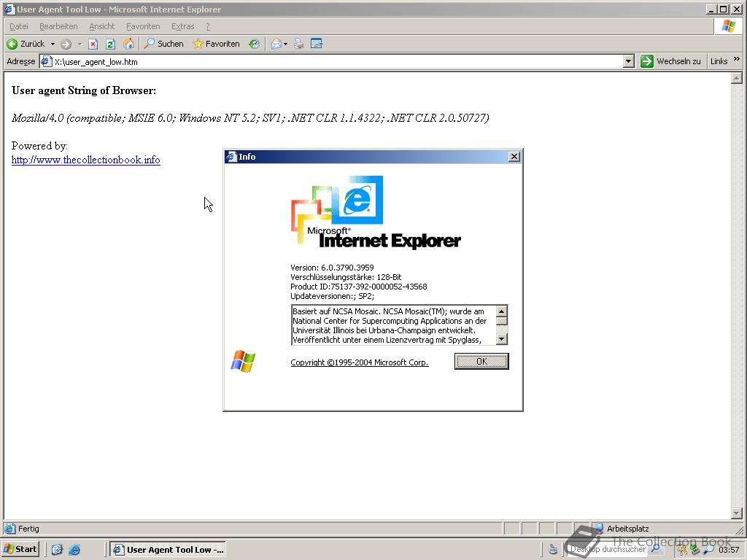Open the Favoriten star toolbar button

[x=216, y=44]
